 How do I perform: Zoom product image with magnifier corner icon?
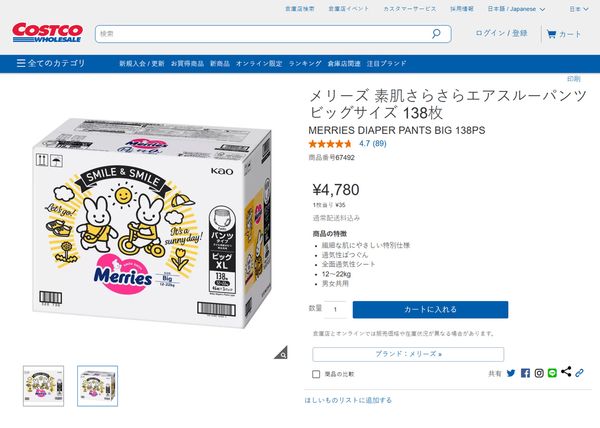tap(282, 352)
